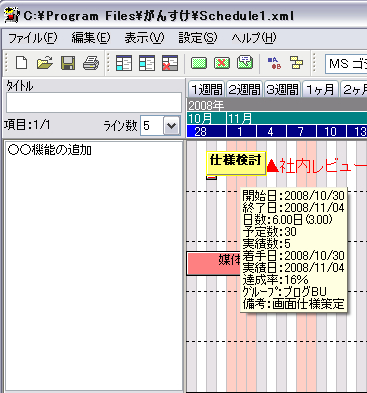Click the 10月 month header

point(206,118)
